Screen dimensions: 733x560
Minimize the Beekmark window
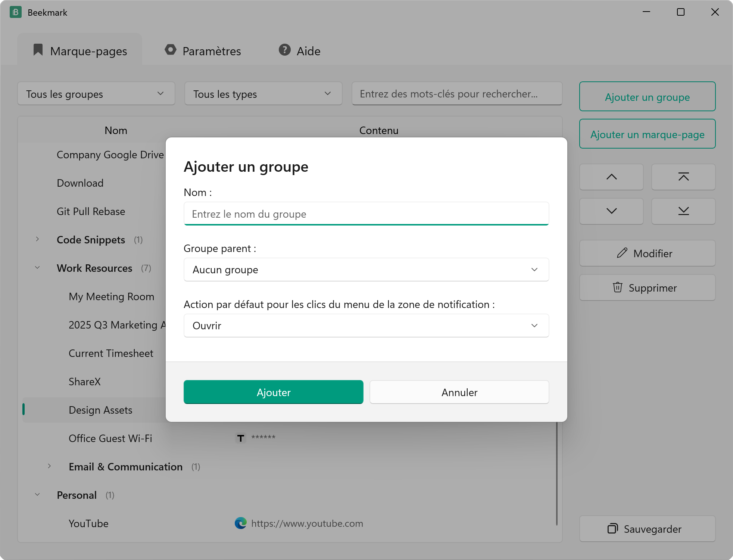pyautogui.click(x=646, y=12)
